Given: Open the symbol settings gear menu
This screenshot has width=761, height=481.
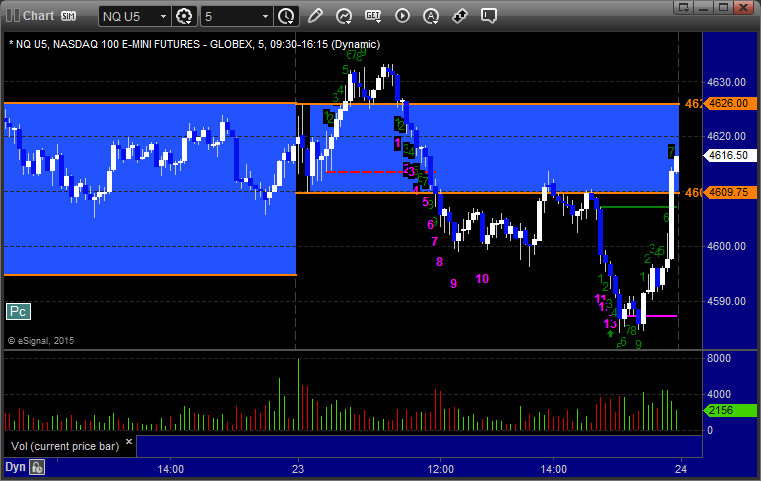Looking at the screenshot, I should [x=184, y=17].
